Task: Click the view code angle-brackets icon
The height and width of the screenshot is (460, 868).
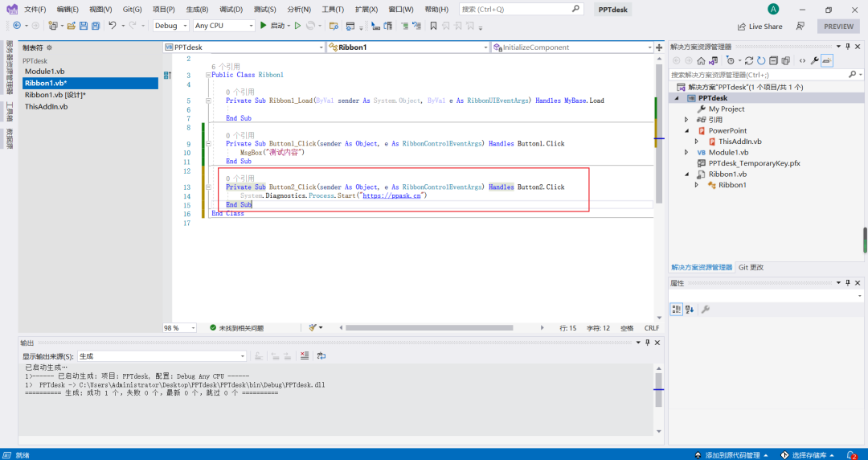Action: coord(802,60)
